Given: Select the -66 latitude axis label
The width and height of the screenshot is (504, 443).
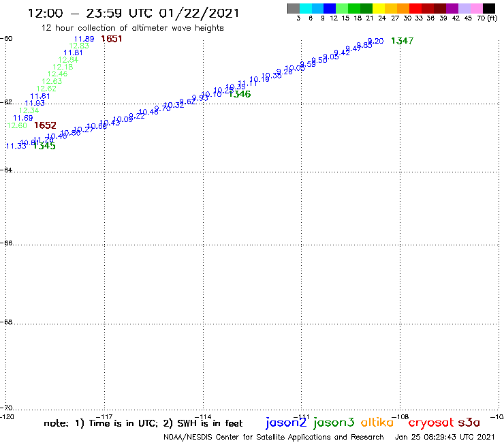Looking at the screenshot, I should coord(6,243).
